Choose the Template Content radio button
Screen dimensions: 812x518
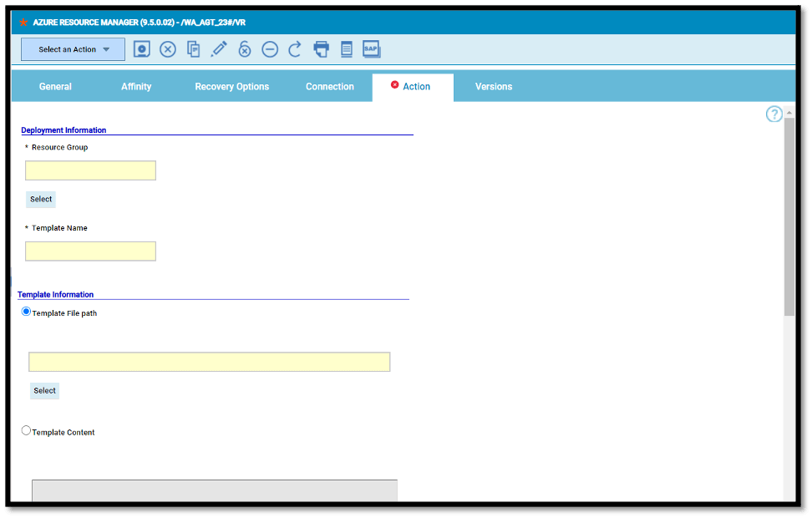click(x=26, y=431)
